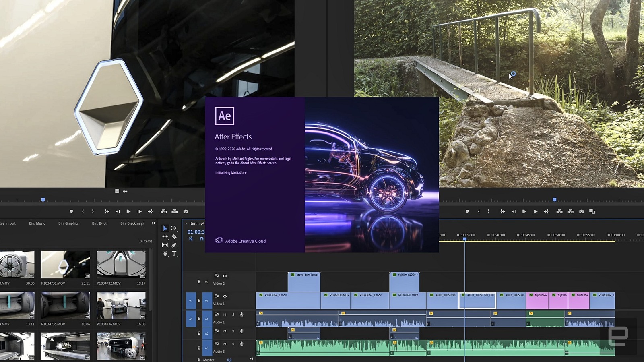Switch to the Bin: B-roll tab
This screenshot has width=644, height=362.
tap(99, 223)
